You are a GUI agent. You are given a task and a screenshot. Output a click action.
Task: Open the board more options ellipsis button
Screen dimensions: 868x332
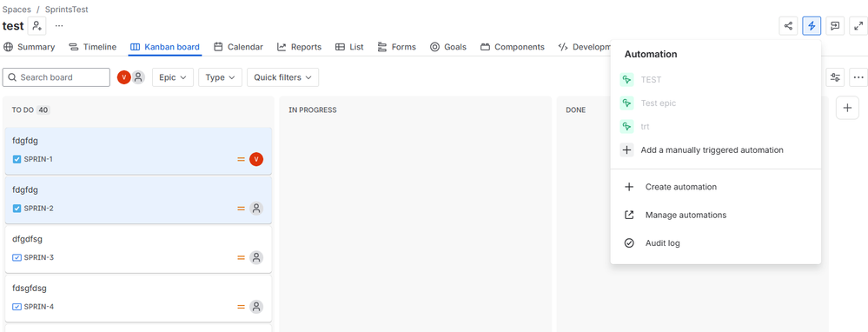tap(858, 77)
